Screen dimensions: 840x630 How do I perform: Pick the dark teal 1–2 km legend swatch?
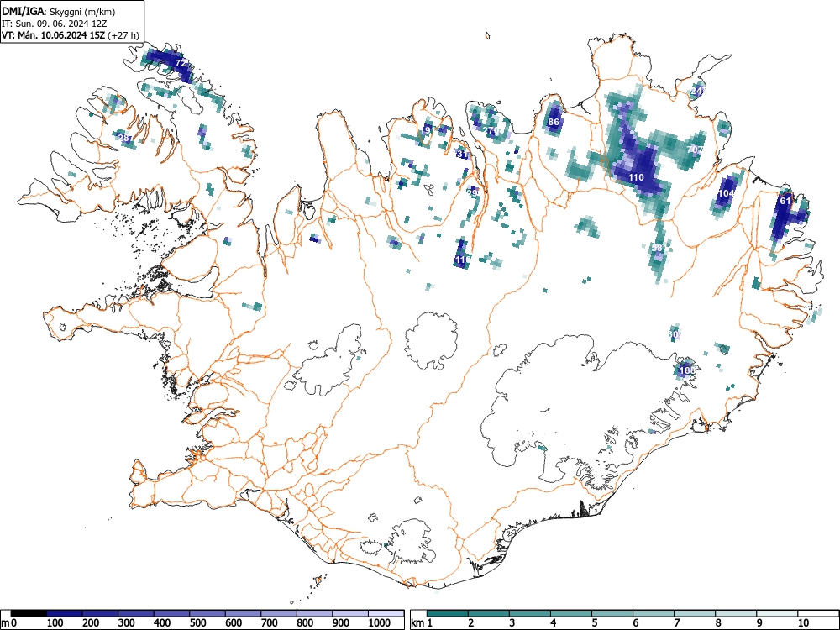(448, 613)
